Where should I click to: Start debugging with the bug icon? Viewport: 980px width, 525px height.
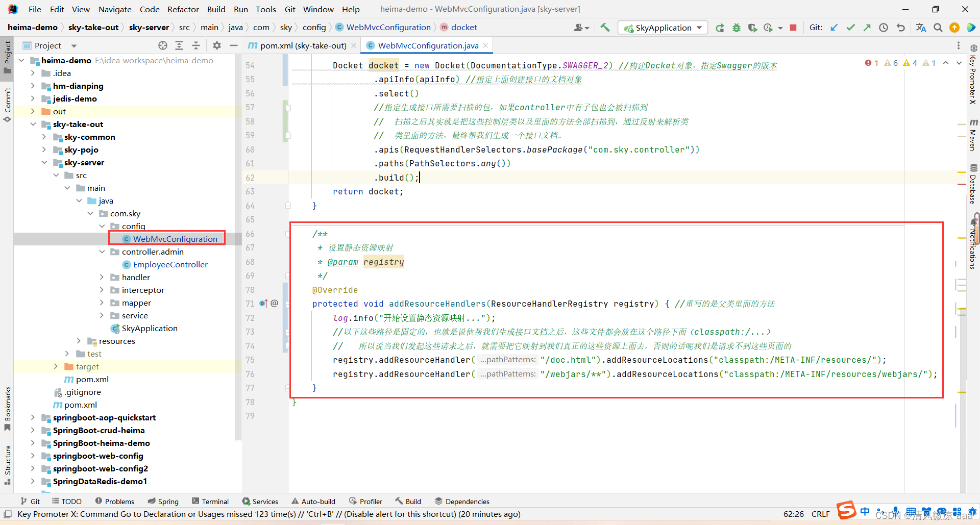(x=736, y=28)
